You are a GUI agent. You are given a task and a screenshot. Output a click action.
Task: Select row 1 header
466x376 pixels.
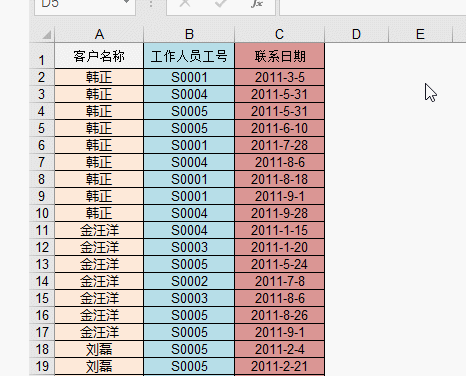pyautogui.click(x=42, y=56)
